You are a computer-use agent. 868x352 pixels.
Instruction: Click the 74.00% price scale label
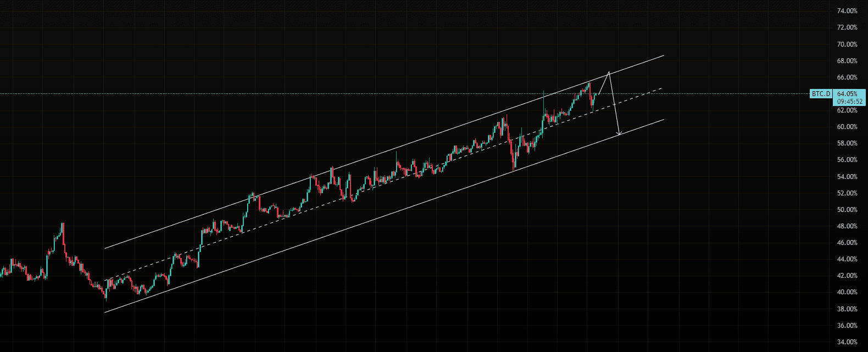pyautogui.click(x=847, y=11)
